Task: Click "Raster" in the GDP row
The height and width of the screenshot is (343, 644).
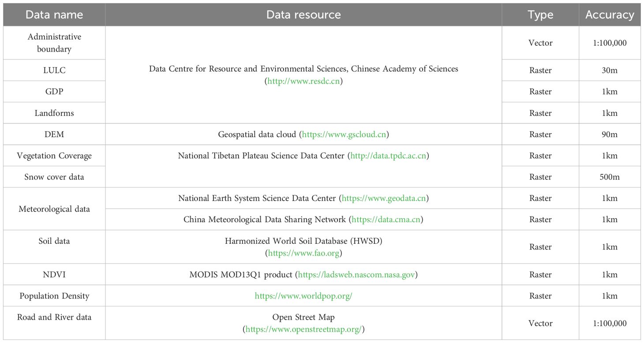Action: (540, 92)
